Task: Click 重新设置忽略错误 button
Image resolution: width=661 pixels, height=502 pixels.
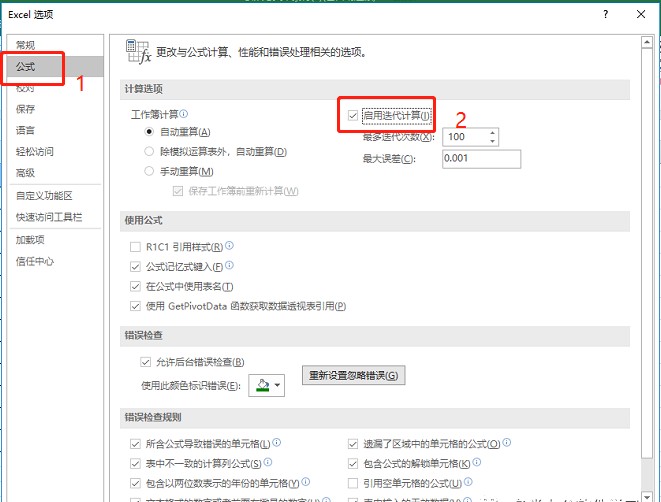Action: click(x=353, y=375)
